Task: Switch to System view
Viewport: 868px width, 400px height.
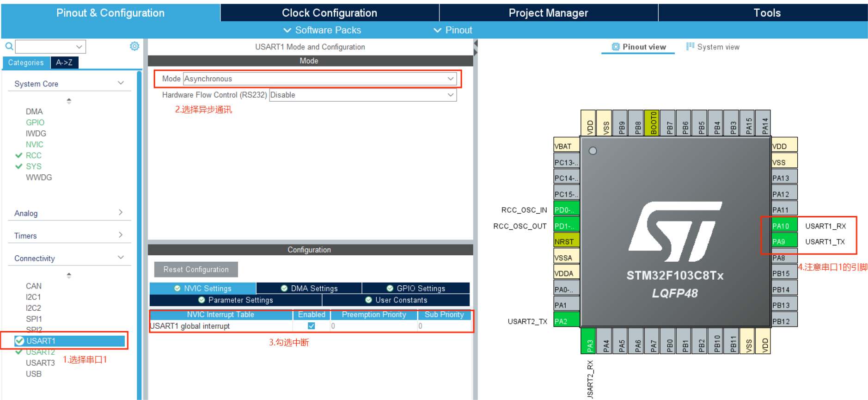Action: point(713,47)
